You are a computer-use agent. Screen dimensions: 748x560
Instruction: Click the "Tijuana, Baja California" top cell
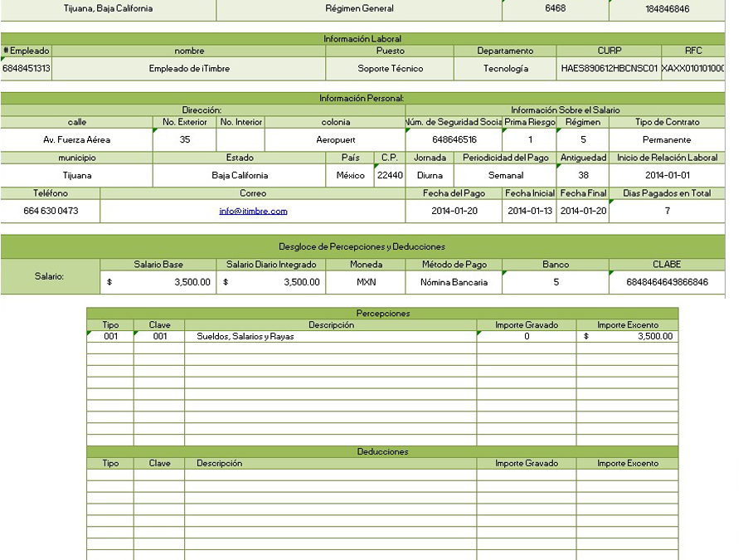108,9
